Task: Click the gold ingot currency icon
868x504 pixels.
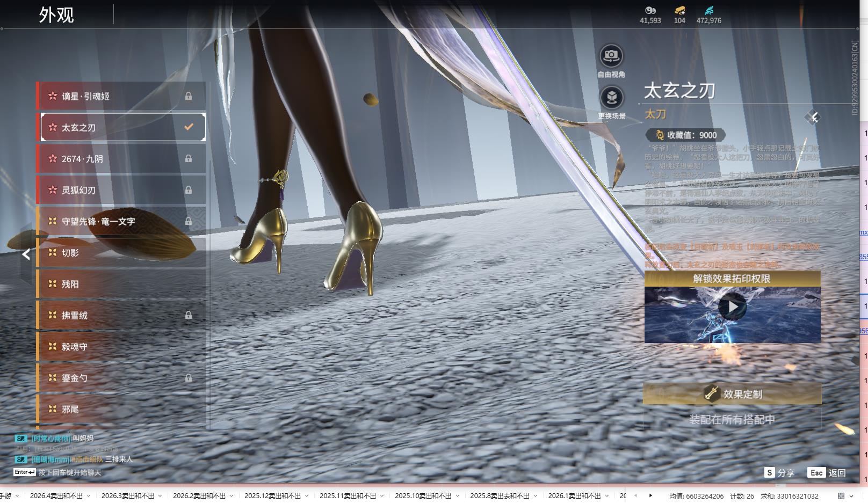Action: coord(679,10)
